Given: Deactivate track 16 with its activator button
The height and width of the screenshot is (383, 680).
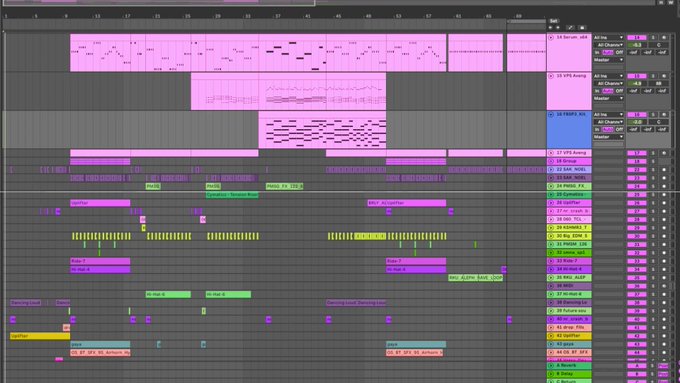Looking at the screenshot, I should pyautogui.click(x=637, y=115).
